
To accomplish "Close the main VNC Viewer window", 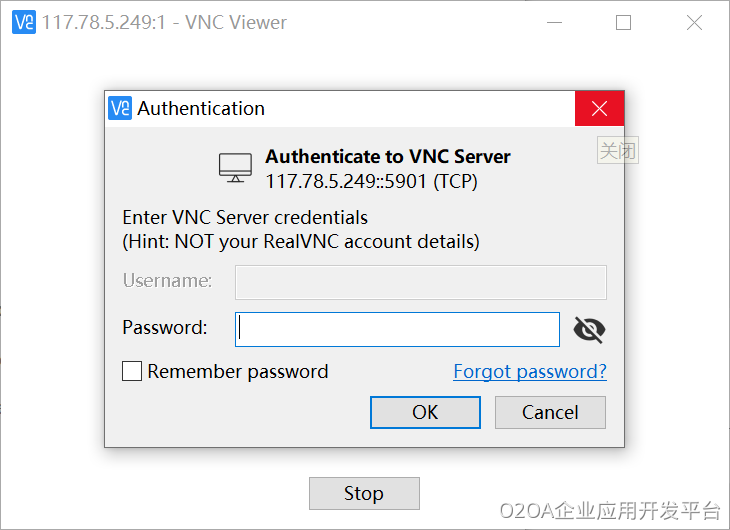I will (x=694, y=22).
